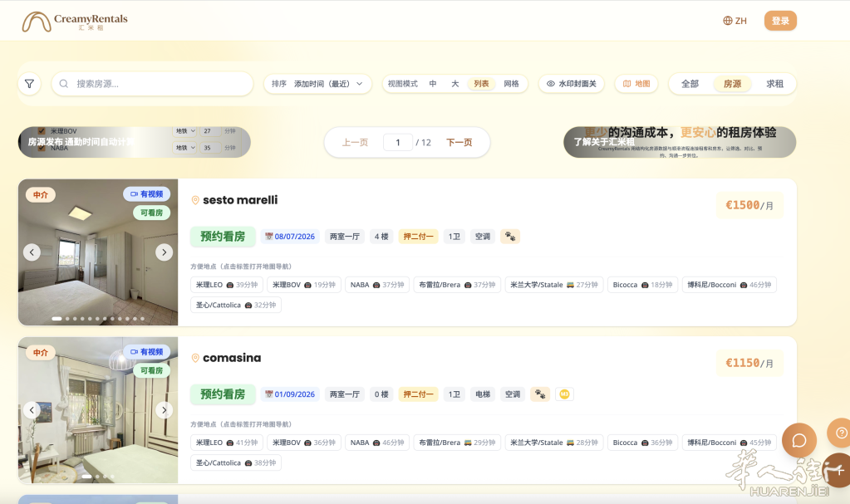
Task: Click 布雷拉/Brera 37分钟 tag
Action: 457,285
